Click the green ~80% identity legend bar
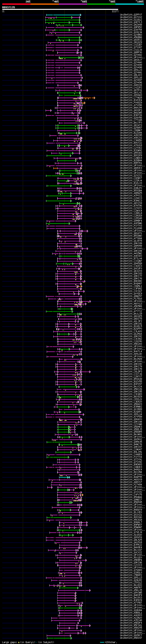 click(101, 4)
